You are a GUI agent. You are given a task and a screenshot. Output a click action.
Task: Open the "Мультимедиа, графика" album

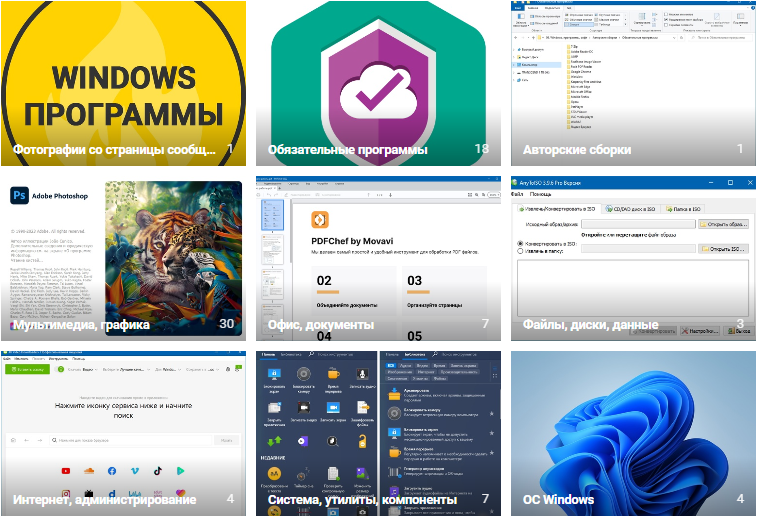pyautogui.click(x=123, y=258)
